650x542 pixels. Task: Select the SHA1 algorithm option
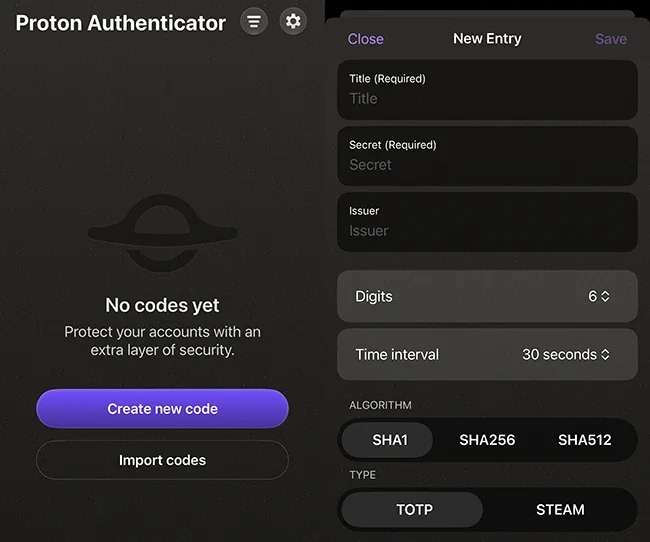click(x=388, y=440)
